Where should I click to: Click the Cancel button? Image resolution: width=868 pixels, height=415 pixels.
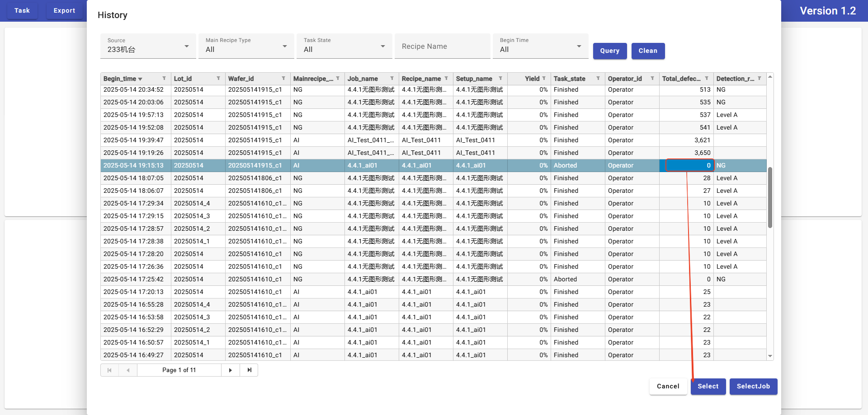[668, 387]
